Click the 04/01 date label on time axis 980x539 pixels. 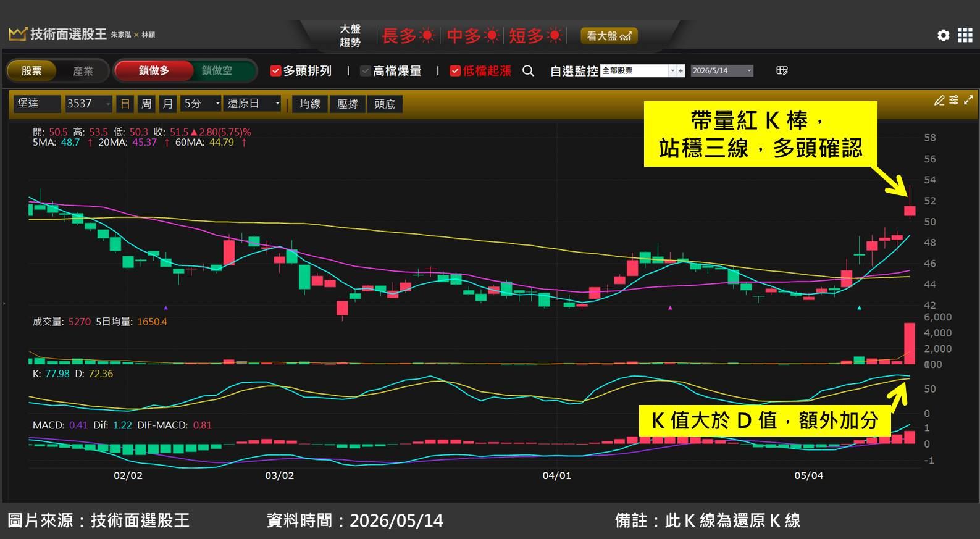click(x=556, y=475)
